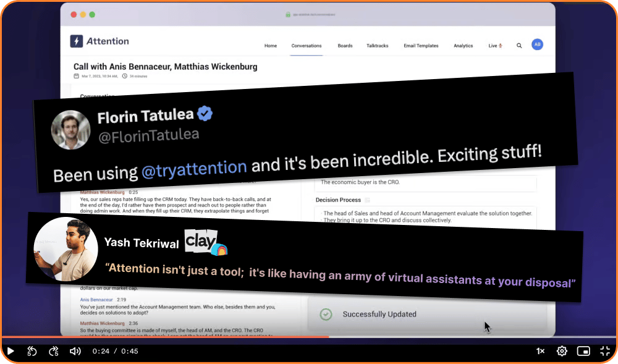Go to the Home tab

[271, 46]
